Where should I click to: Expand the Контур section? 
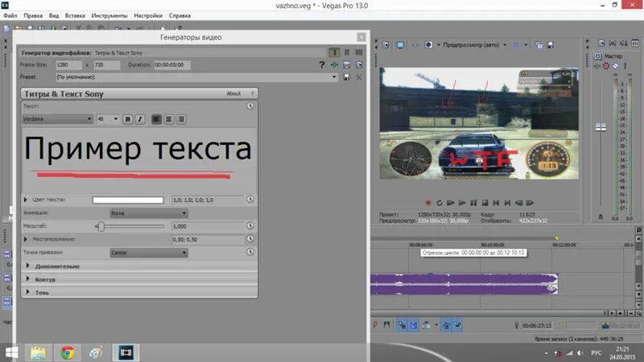pos(28,279)
